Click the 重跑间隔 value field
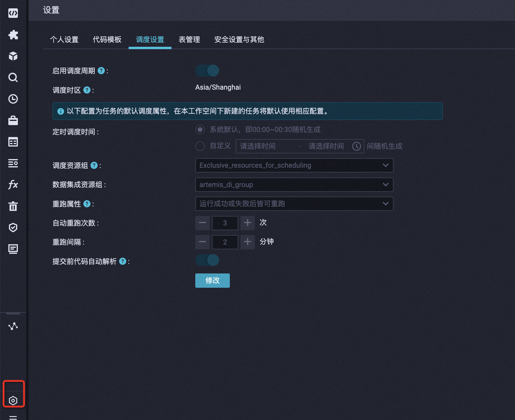This screenshot has height=420, width=515. click(225, 242)
